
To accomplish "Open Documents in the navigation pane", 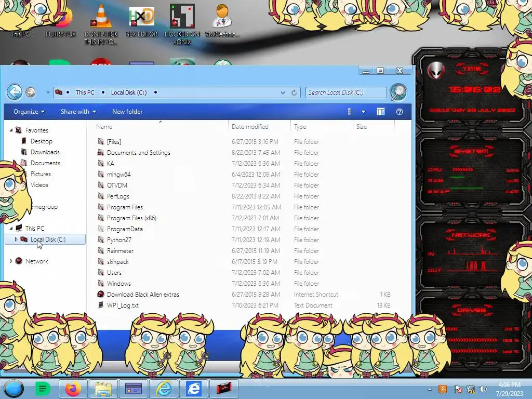I will (45, 163).
